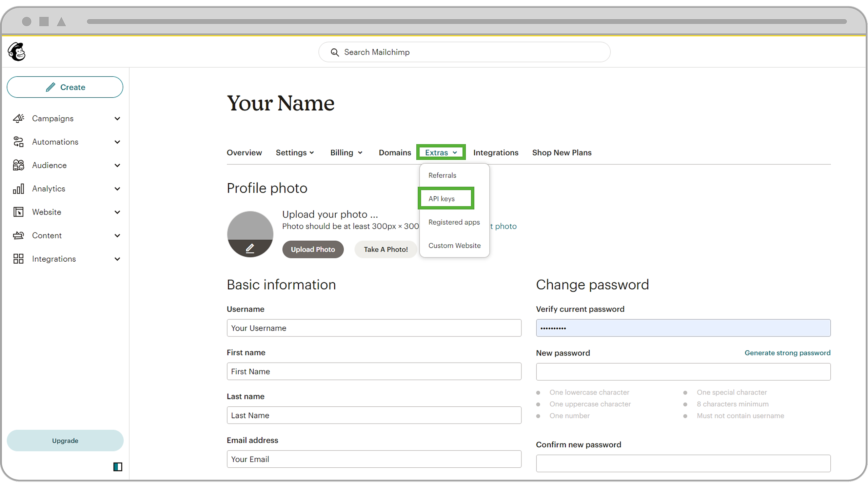
Task: Click the square window control button
Action: tap(44, 21)
